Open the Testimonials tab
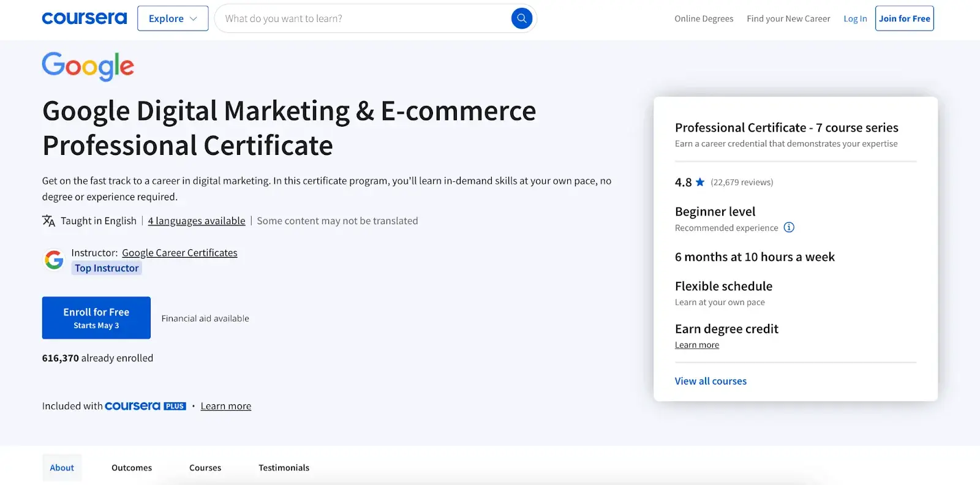The width and height of the screenshot is (980, 485). 284,468
